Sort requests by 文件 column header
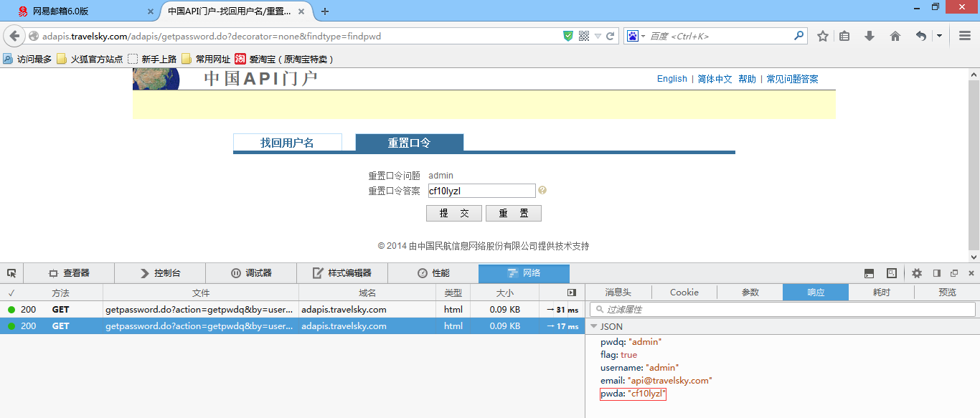The width and height of the screenshot is (980, 418). click(201, 293)
